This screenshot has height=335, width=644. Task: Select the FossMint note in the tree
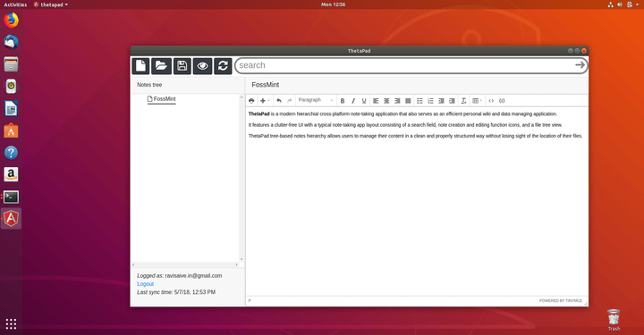(x=161, y=99)
